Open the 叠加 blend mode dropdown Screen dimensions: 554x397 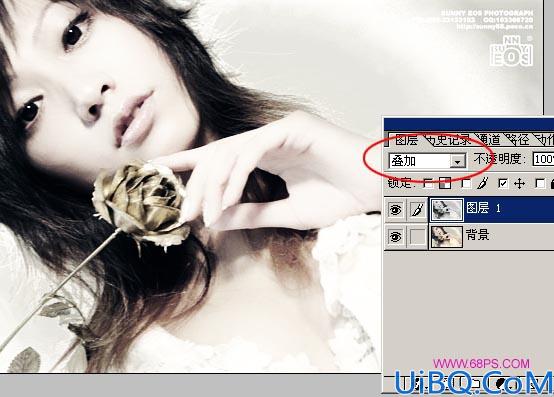[x=427, y=161]
